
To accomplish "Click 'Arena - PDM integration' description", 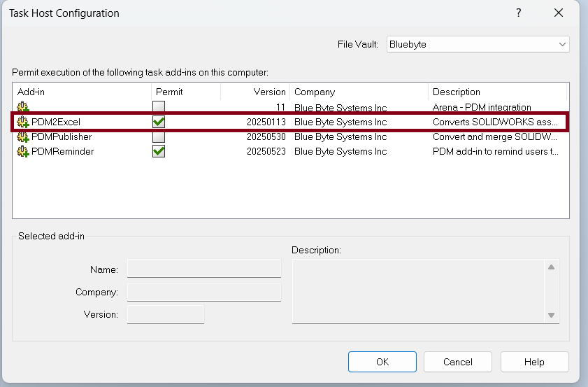I will coord(482,107).
